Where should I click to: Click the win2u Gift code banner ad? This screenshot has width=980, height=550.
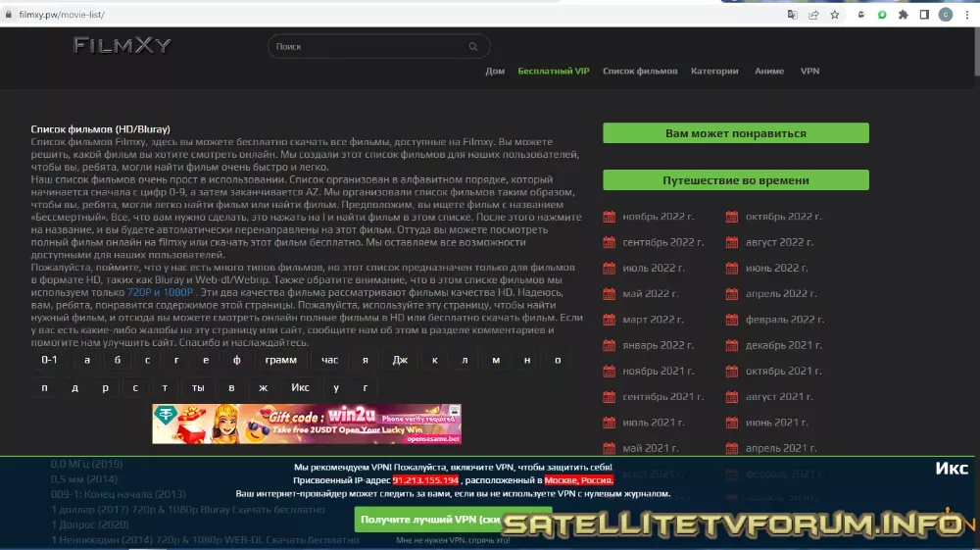tap(306, 424)
